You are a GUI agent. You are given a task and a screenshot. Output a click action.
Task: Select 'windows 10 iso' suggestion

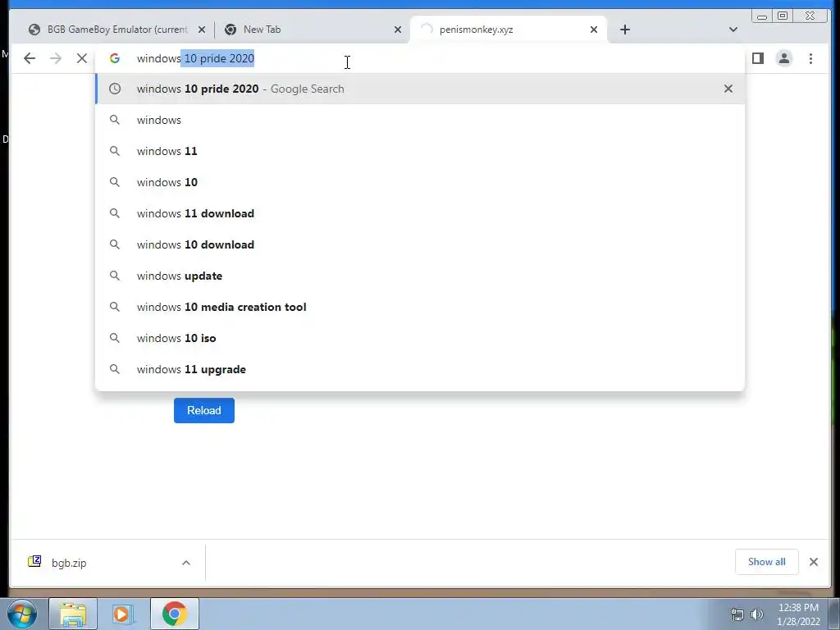[x=420, y=338]
